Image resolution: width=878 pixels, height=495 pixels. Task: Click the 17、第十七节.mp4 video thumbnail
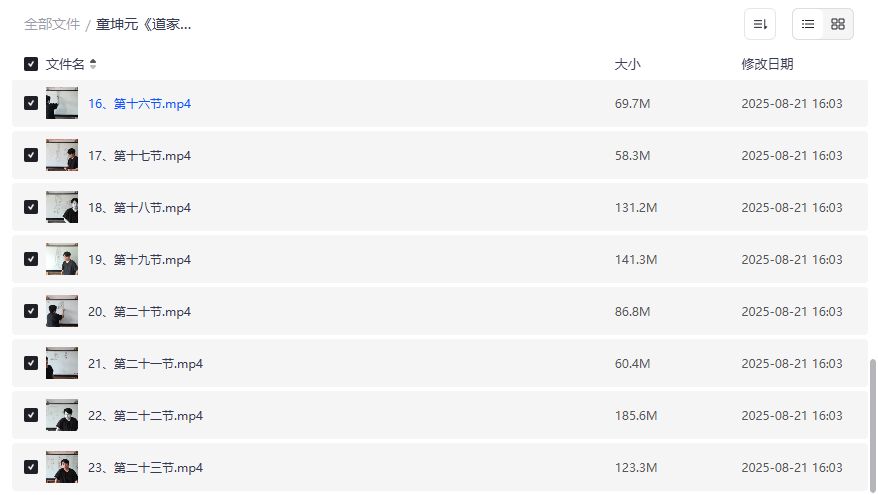62,155
